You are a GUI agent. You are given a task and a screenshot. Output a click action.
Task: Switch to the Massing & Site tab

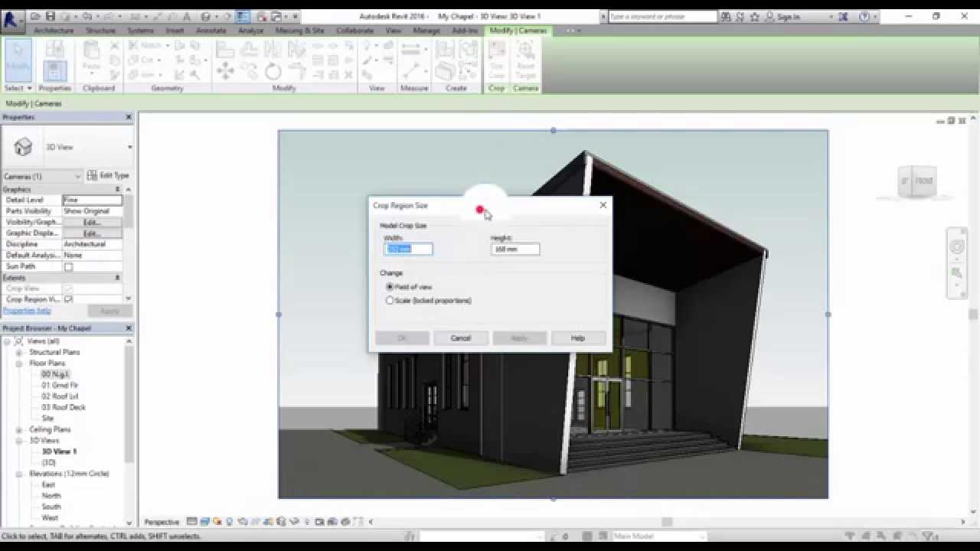(x=299, y=31)
